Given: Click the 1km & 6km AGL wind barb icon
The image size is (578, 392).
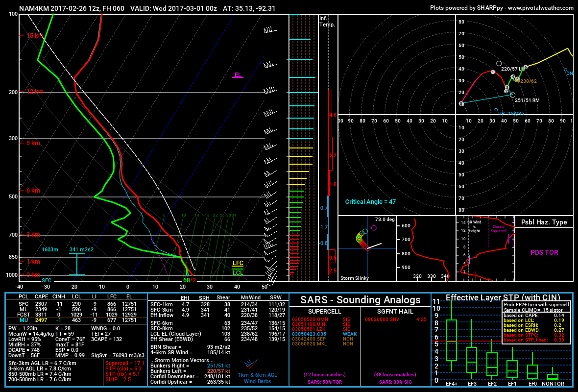Looking at the screenshot, I should (x=251, y=364).
